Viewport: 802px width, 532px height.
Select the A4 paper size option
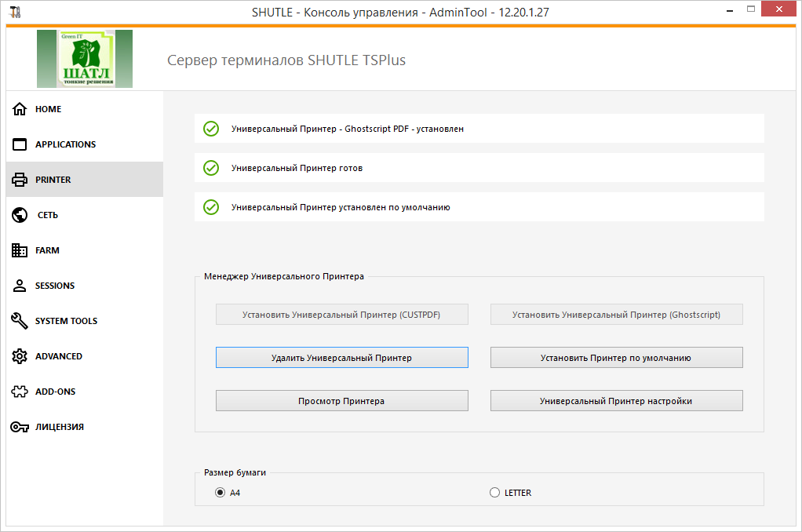pyautogui.click(x=221, y=493)
